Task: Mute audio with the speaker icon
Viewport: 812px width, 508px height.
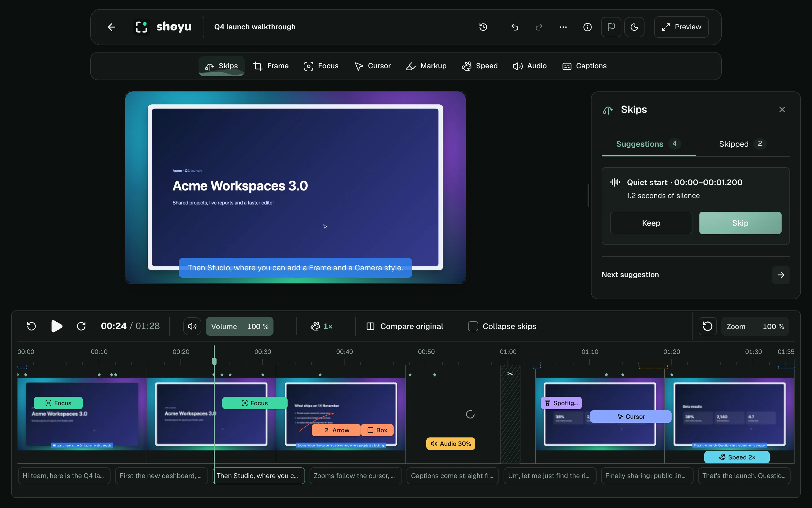Action: click(192, 326)
